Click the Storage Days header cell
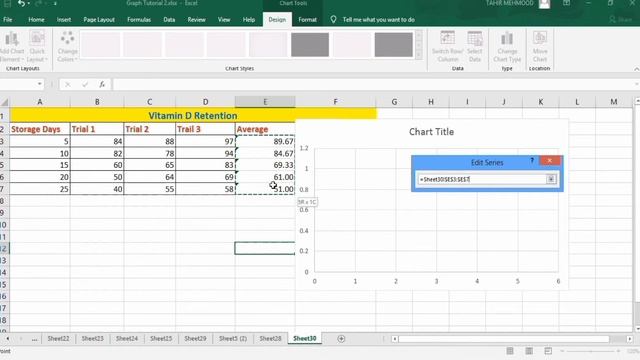 [x=40, y=129]
